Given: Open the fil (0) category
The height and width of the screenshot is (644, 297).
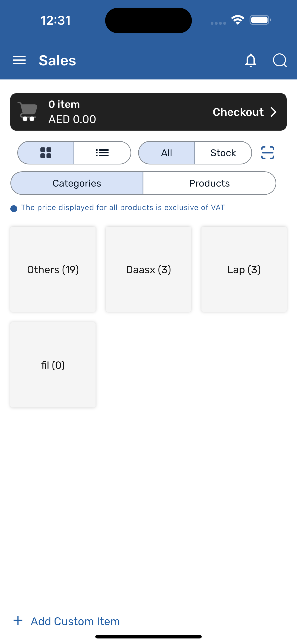Looking at the screenshot, I should (x=53, y=365).
